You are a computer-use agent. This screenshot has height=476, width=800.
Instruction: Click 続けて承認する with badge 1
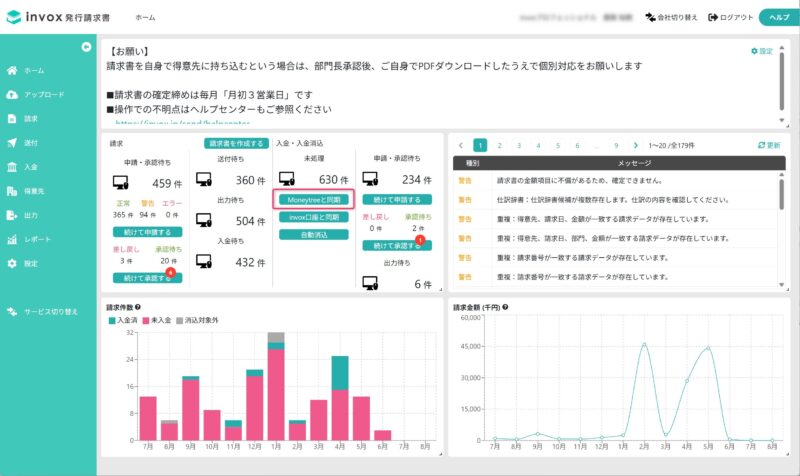click(397, 245)
